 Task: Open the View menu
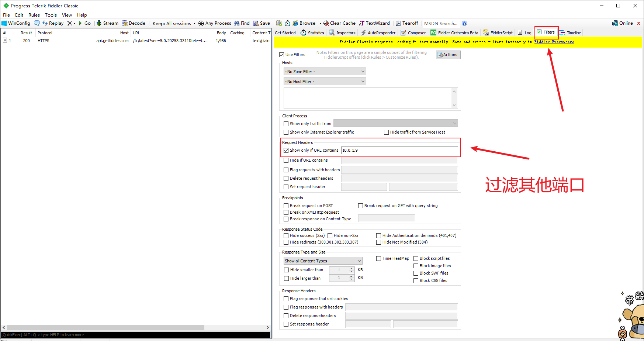tap(67, 15)
